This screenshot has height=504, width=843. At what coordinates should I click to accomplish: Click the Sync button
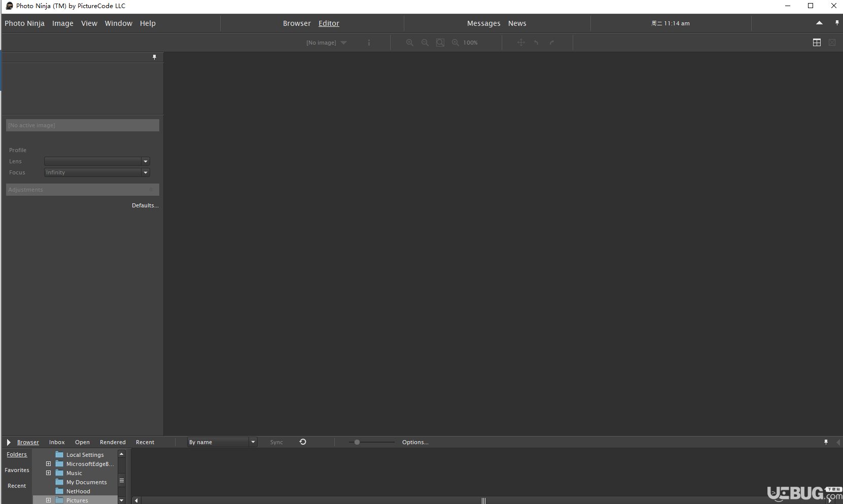276,442
